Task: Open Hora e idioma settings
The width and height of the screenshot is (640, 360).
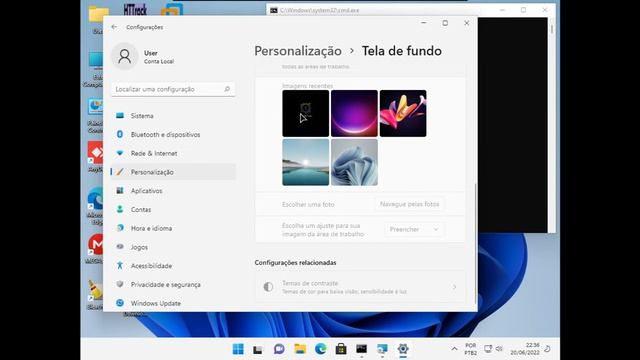Action: pos(173,229)
